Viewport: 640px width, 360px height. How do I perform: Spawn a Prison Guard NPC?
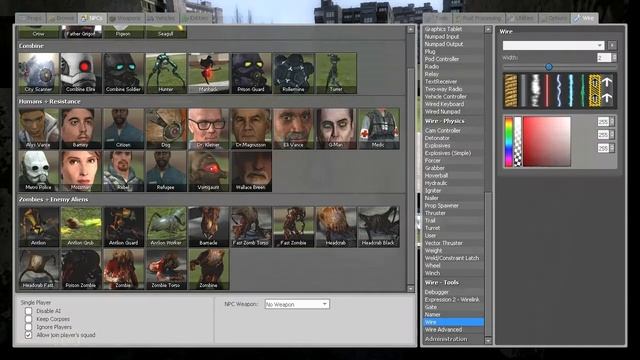coord(251,73)
